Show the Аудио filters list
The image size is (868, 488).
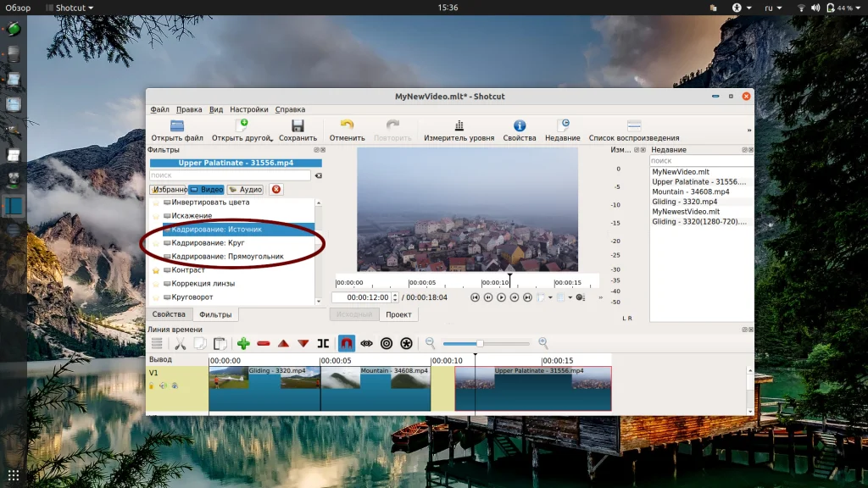[x=245, y=190]
